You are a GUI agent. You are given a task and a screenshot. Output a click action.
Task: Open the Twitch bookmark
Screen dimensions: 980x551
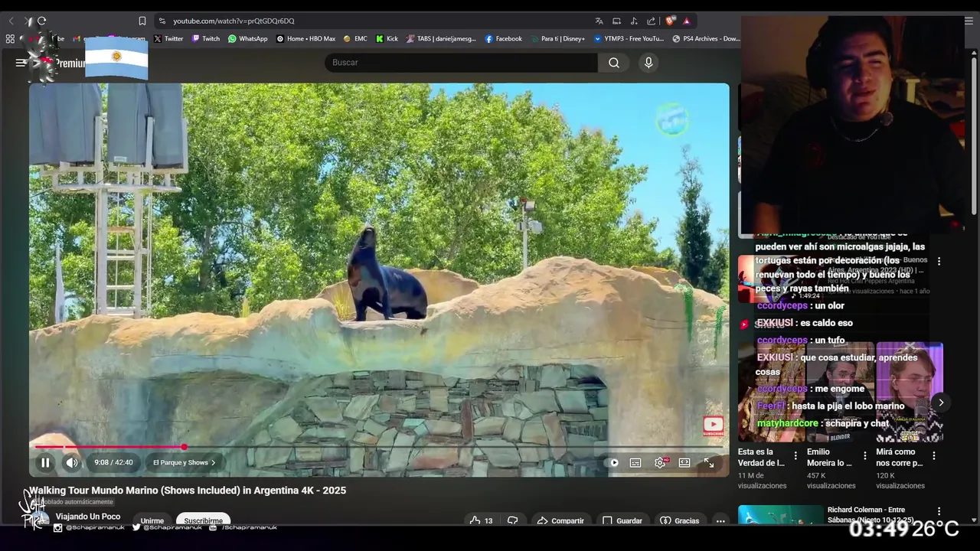(206, 38)
